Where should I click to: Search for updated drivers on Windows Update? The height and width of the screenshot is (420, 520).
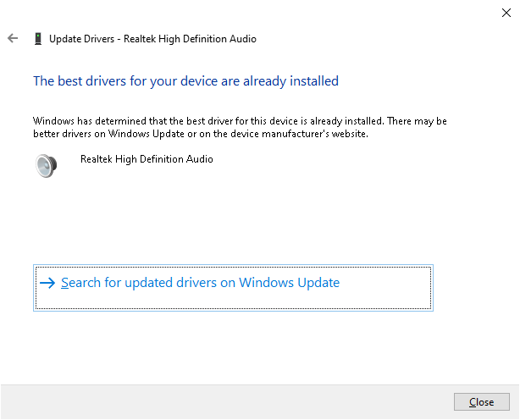[233, 288]
